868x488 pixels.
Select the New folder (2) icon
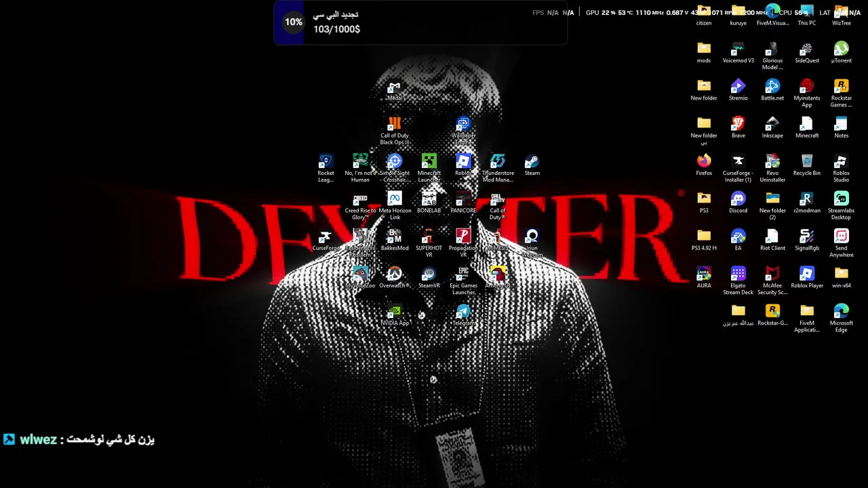tap(772, 205)
